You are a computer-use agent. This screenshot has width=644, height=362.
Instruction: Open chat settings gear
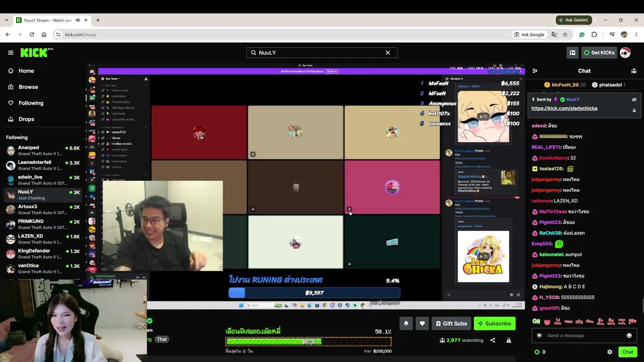click(610, 352)
